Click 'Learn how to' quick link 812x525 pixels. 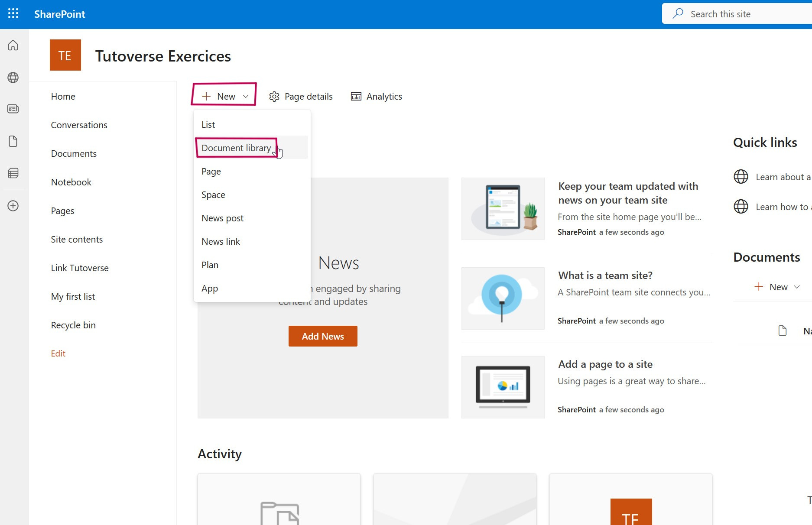pyautogui.click(x=784, y=207)
